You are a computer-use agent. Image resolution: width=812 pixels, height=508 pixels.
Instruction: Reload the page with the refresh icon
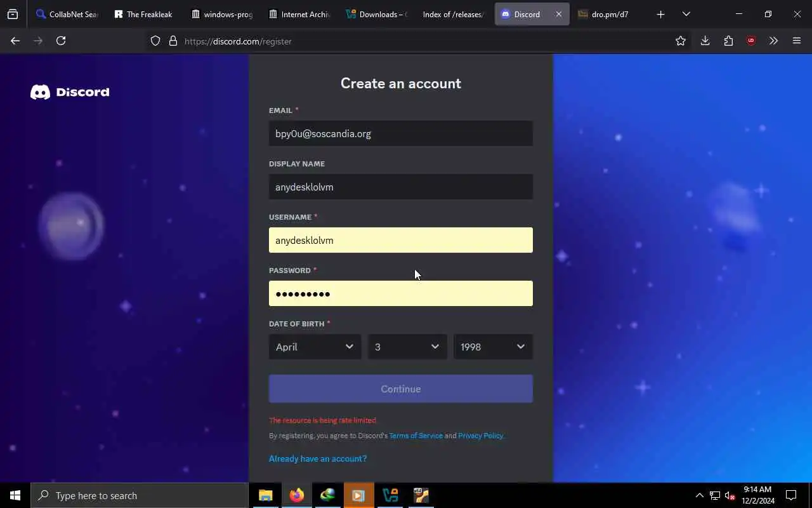coord(61,41)
